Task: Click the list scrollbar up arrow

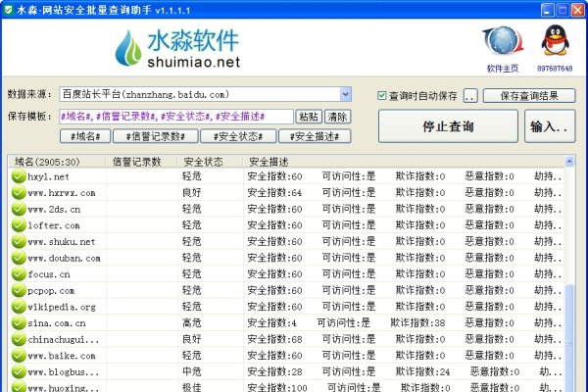Action: click(x=569, y=162)
